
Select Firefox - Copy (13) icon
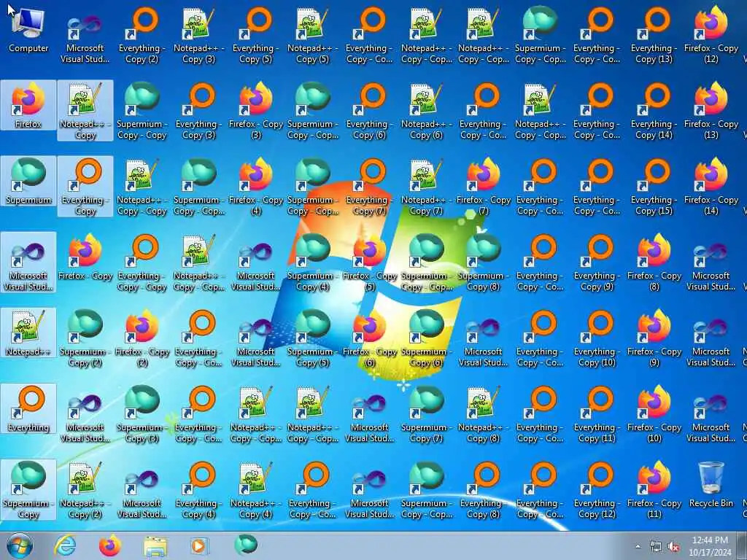[x=711, y=111]
